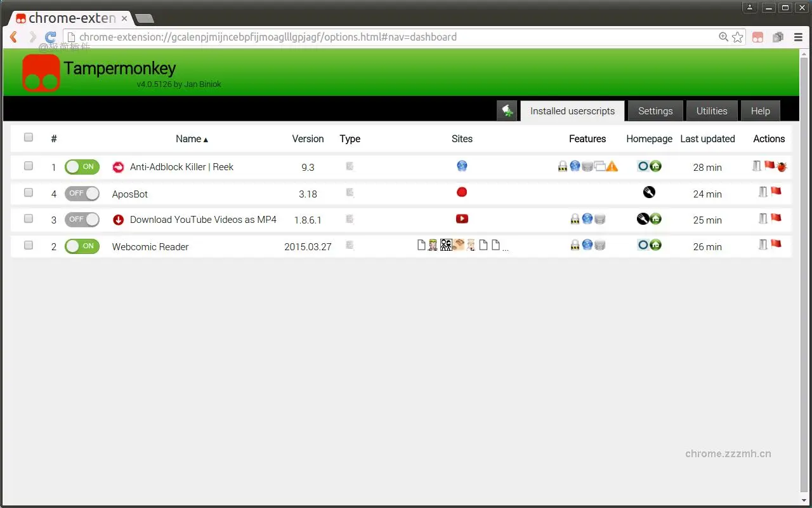The height and width of the screenshot is (508, 812).
Task: Bookmark this page with the star icon
Action: click(x=737, y=37)
